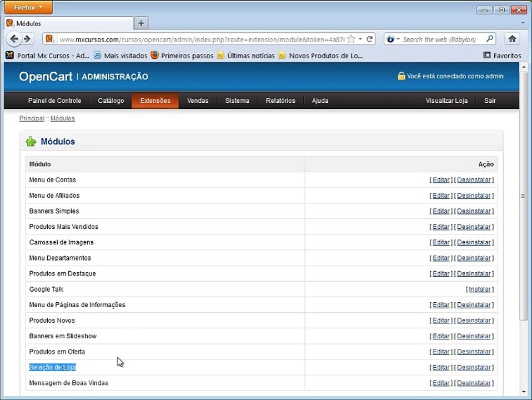Uninstall the Menu de Contas module

pos(474,179)
